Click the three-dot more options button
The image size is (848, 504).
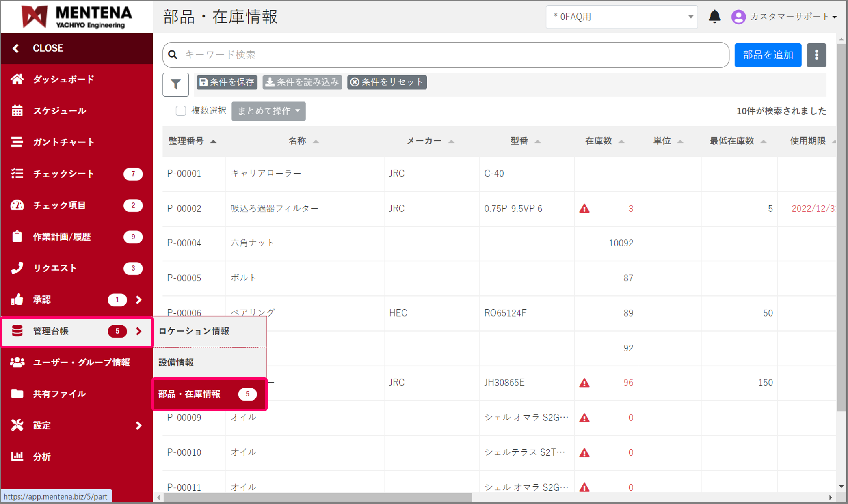coord(816,55)
